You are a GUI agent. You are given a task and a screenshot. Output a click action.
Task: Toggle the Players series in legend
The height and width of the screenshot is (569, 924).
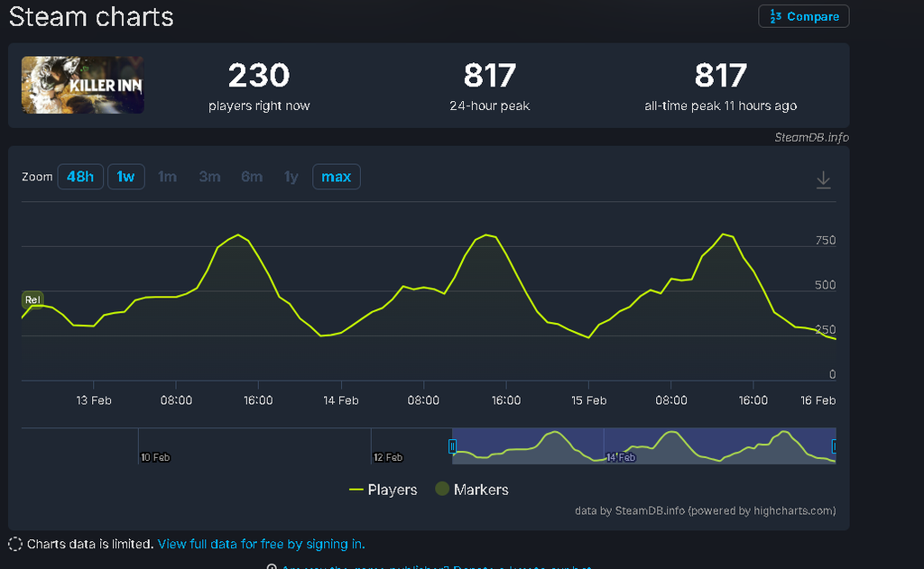[383, 490]
